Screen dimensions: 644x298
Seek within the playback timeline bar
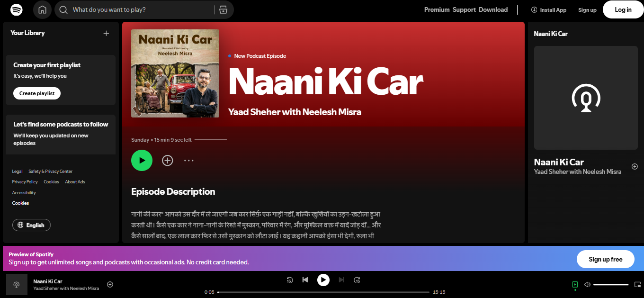tap(323, 292)
